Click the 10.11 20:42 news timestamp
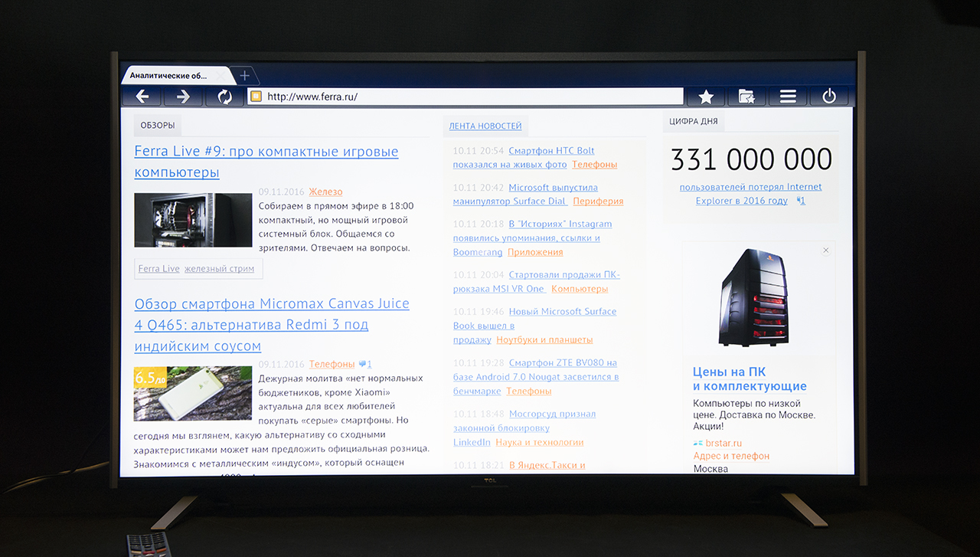Image resolution: width=980 pixels, height=557 pixels. (478, 188)
